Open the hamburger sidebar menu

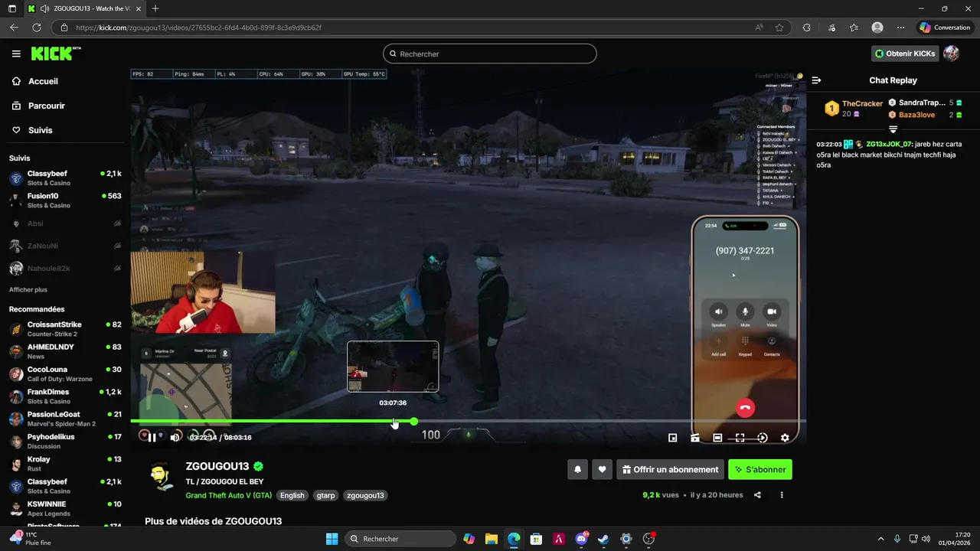(16, 54)
